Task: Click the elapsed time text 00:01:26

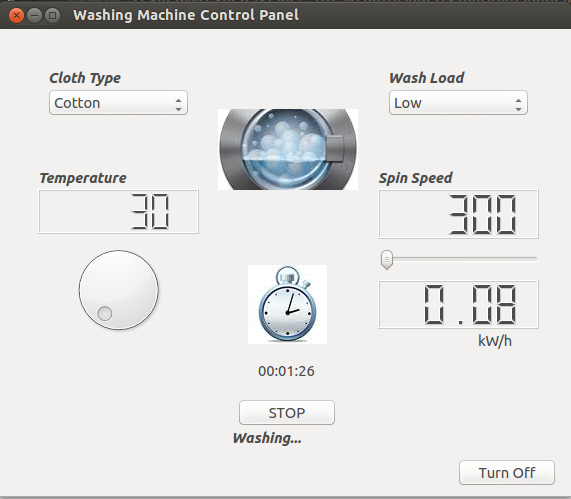Action: pyautogui.click(x=286, y=371)
